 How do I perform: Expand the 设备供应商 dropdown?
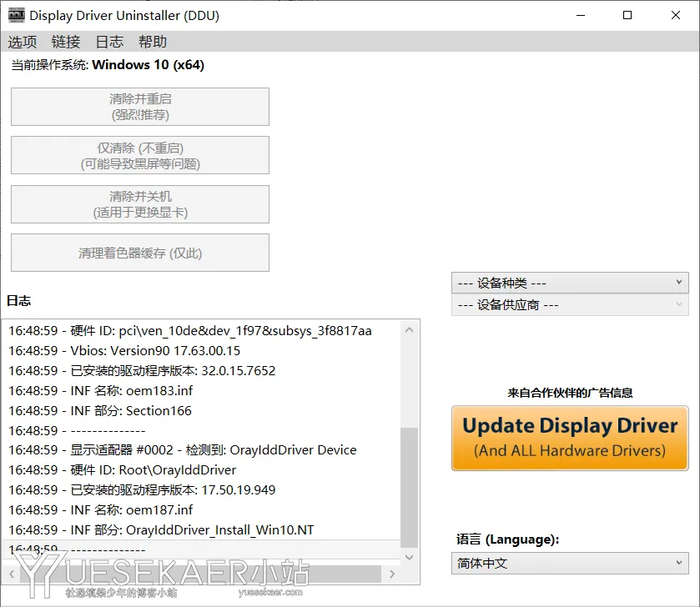[x=570, y=305]
